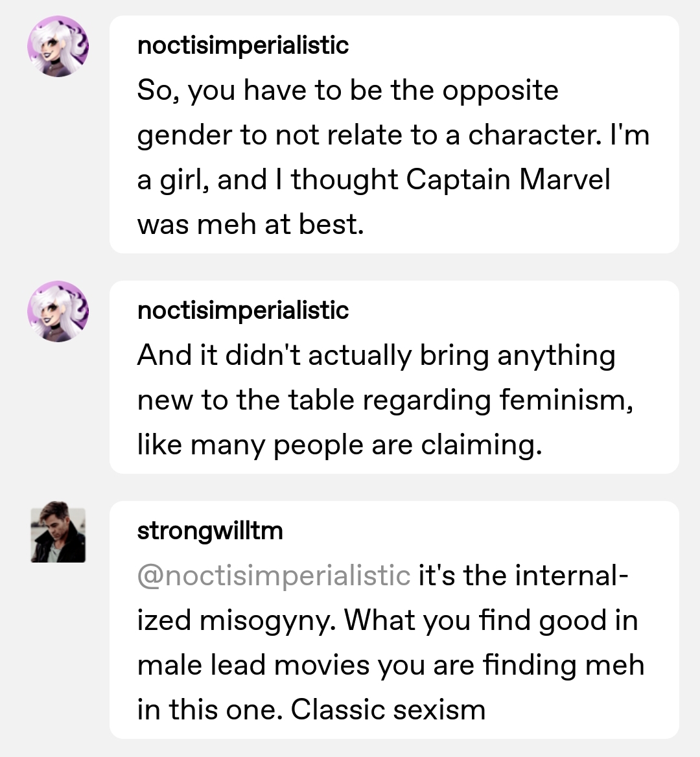Click the 'Classic sexism' line
This screenshot has width=700, height=757.
[x=311, y=710]
